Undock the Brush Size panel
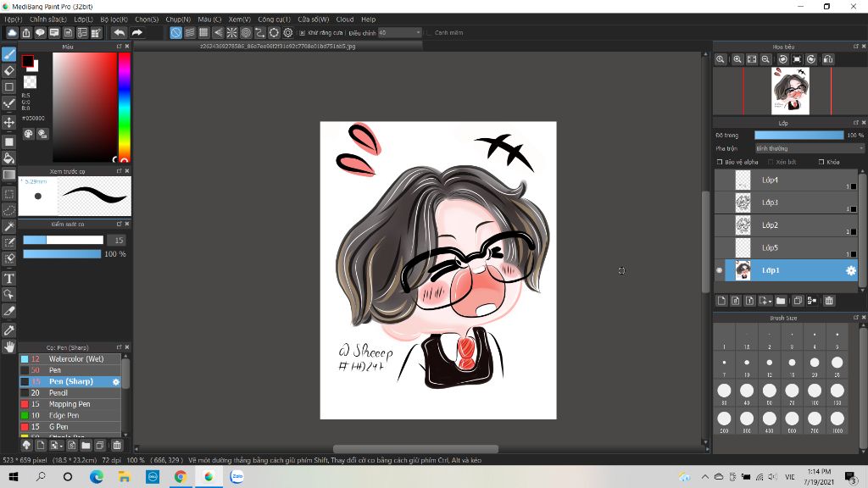 coord(856,318)
